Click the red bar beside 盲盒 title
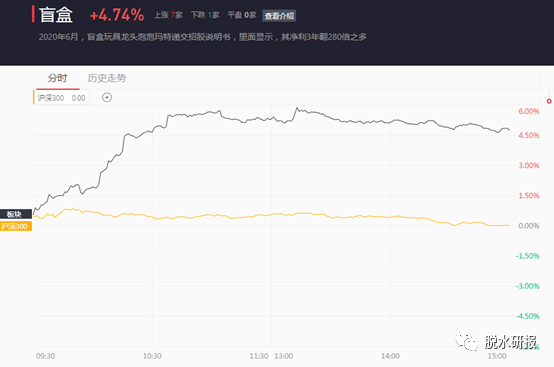554x367 pixels. coord(33,14)
